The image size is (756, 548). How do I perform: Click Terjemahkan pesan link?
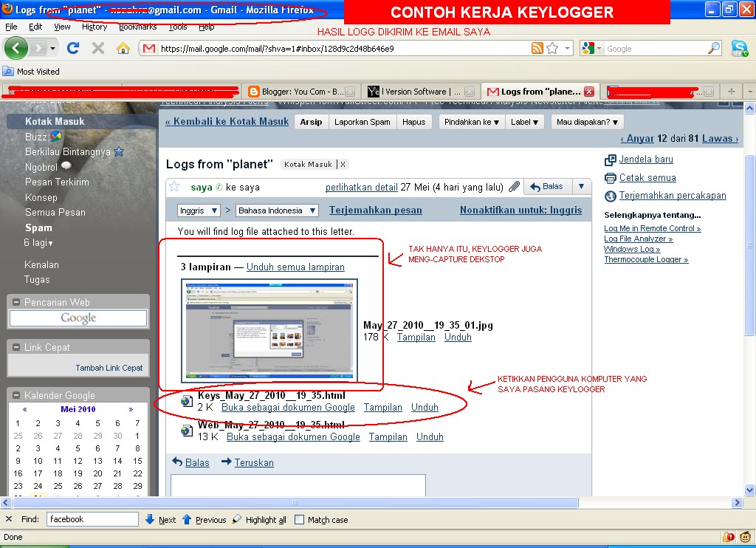click(376, 210)
